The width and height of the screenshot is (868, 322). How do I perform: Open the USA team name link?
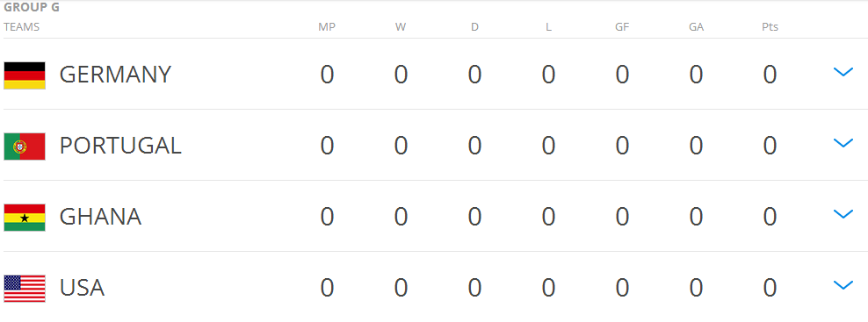(82, 288)
